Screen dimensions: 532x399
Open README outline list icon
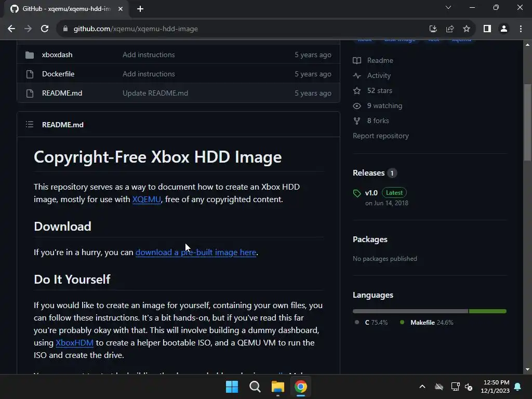(30, 125)
